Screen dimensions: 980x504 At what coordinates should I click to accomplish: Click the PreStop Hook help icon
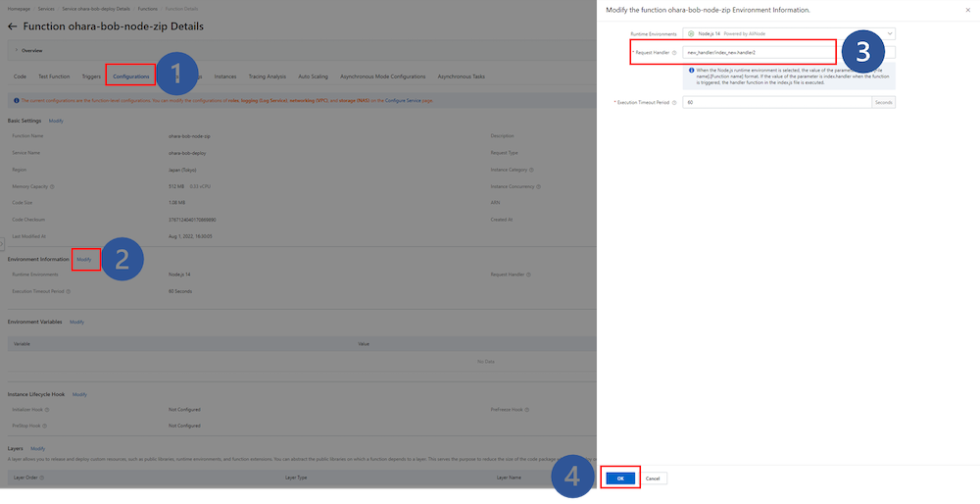pyautogui.click(x=42, y=426)
